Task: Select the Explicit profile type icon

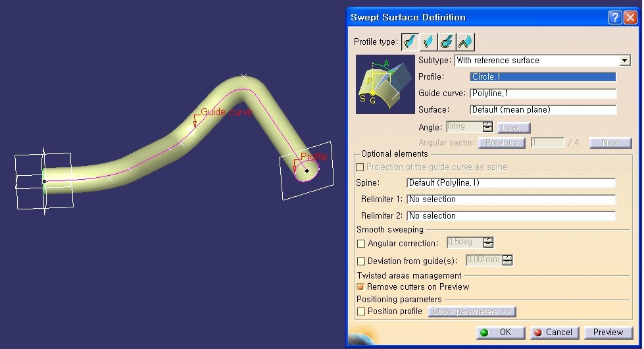Action: [x=410, y=42]
